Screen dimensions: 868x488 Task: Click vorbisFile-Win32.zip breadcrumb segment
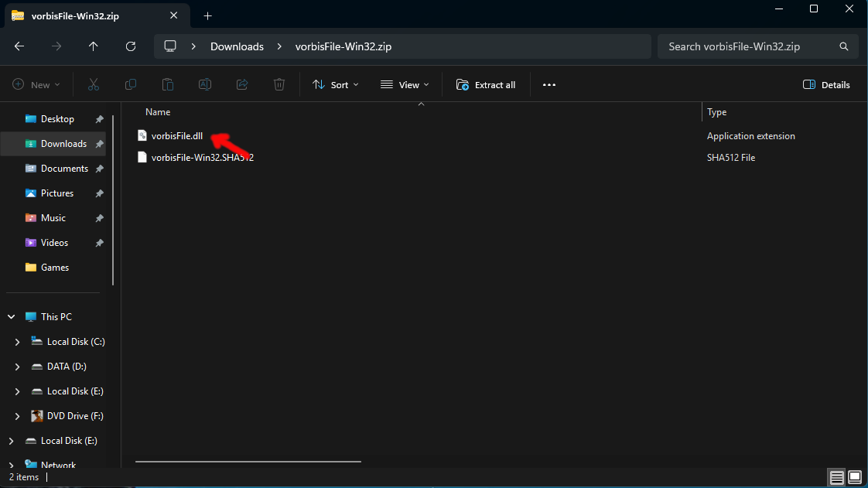tap(343, 46)
